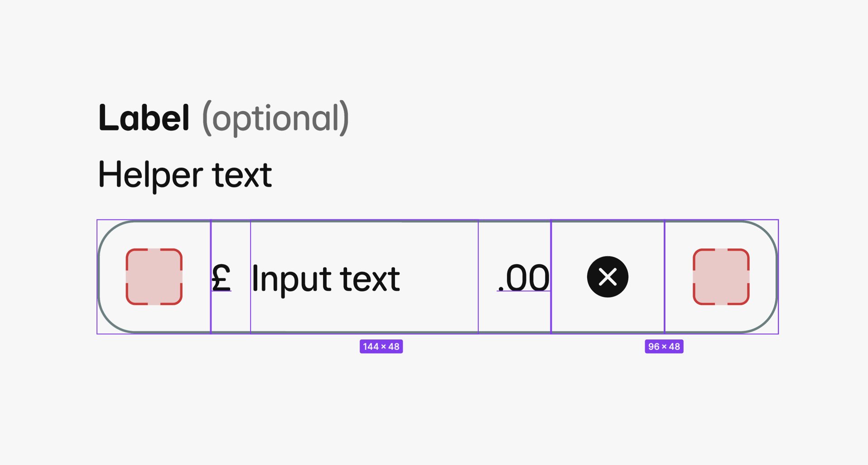
Task: Click the .00 decimal suffix
Action: [524, 278]
